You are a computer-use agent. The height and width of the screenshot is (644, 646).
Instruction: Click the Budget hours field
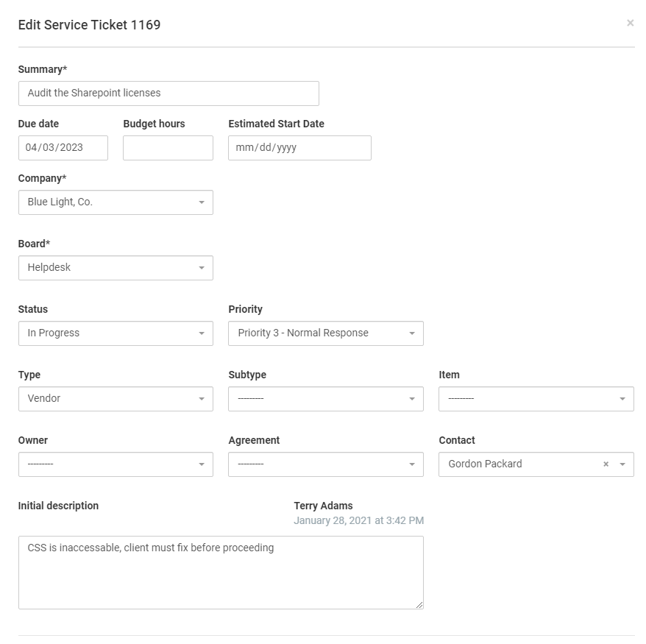click(x=168, y=148)
